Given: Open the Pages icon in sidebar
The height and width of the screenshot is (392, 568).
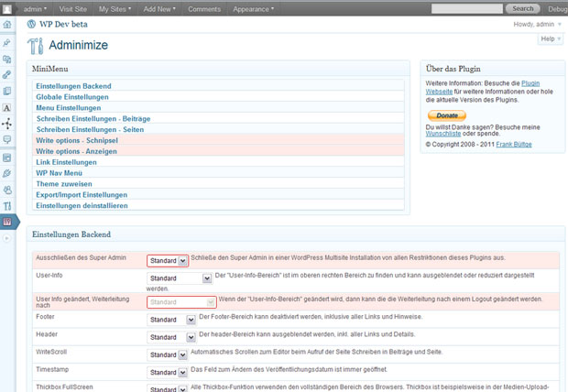Looking at the screenshot, I should 7,91.
